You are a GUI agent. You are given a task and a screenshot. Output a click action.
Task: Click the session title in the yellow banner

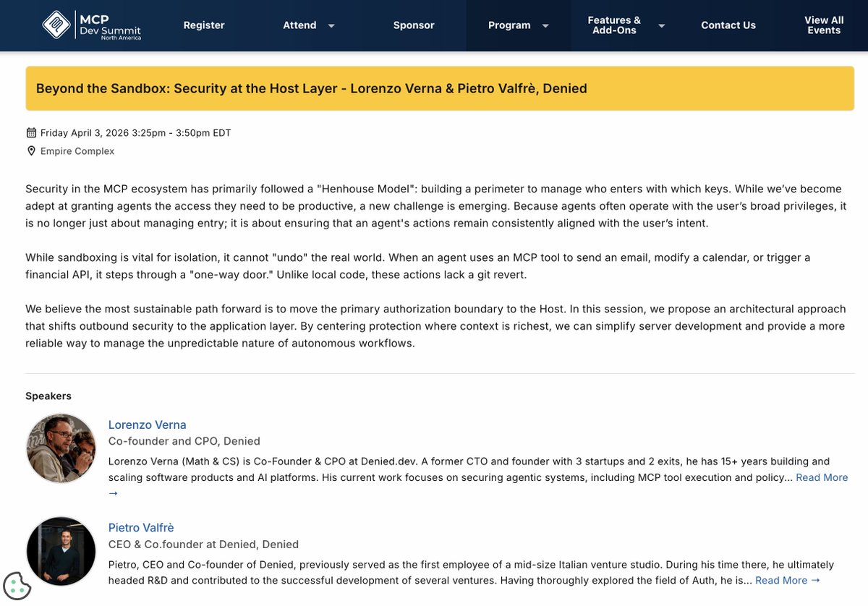click(311, 88)
